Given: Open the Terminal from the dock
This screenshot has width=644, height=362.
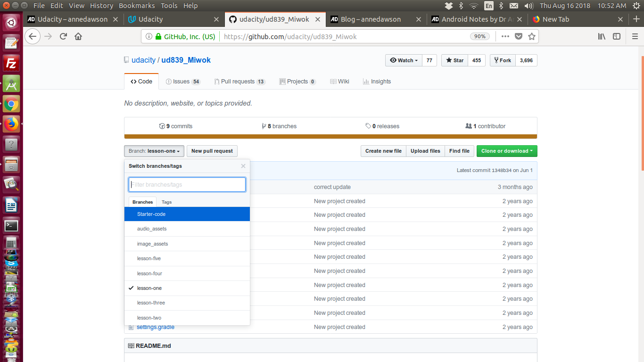Looking at the screenshot, I should (11, 225).
